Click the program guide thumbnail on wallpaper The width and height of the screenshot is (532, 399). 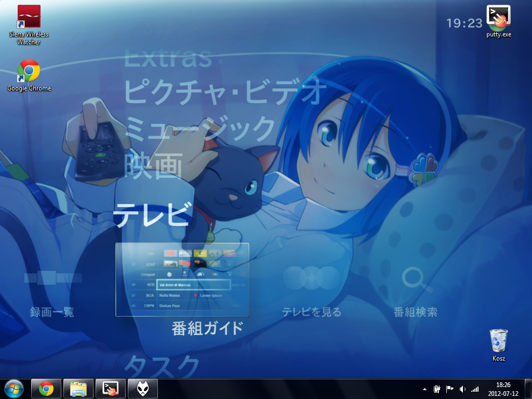(x=182, y=280)
